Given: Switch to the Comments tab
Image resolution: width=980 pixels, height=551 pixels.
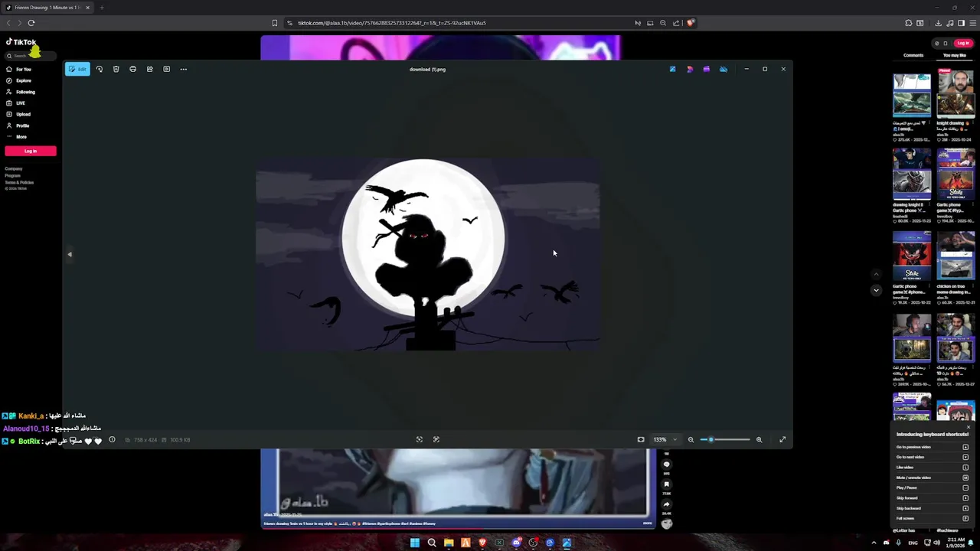Looking at the screenshot, I should click(913, 55).
